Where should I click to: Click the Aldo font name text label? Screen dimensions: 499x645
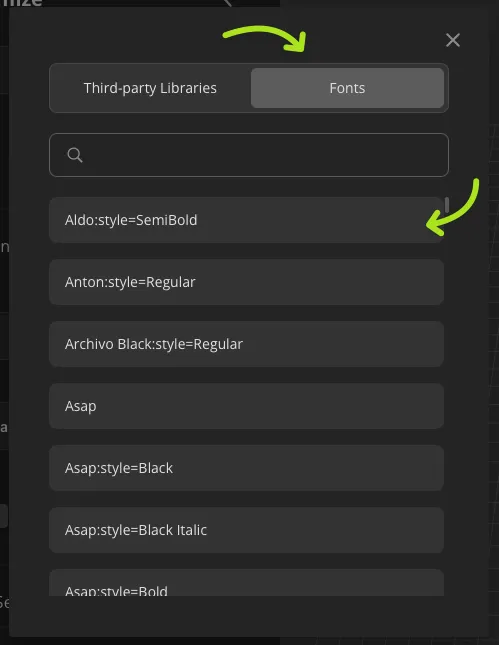click(x=131, y=220)
